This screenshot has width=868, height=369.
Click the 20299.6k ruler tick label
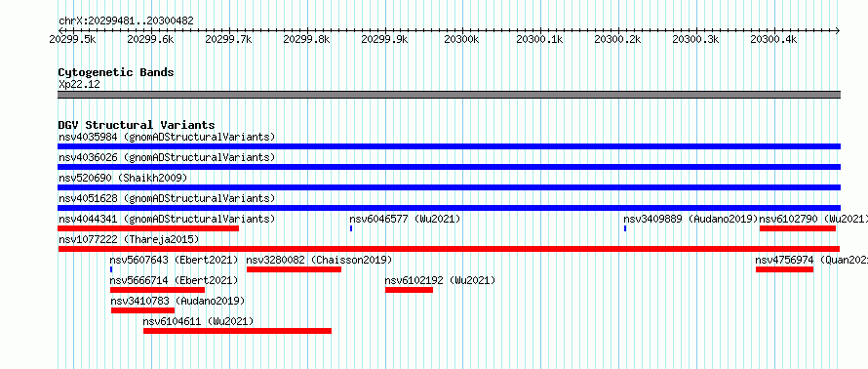(x=150, y=39)
